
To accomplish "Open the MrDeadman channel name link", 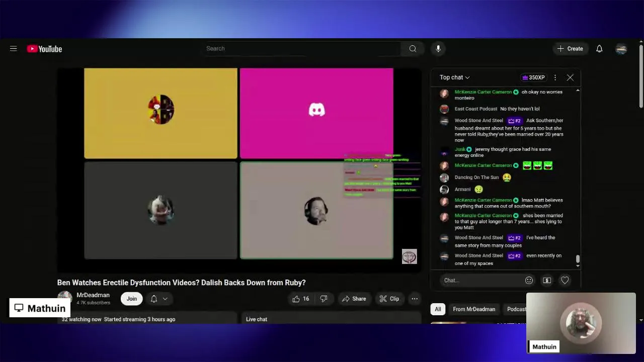I will pos(93,295).
